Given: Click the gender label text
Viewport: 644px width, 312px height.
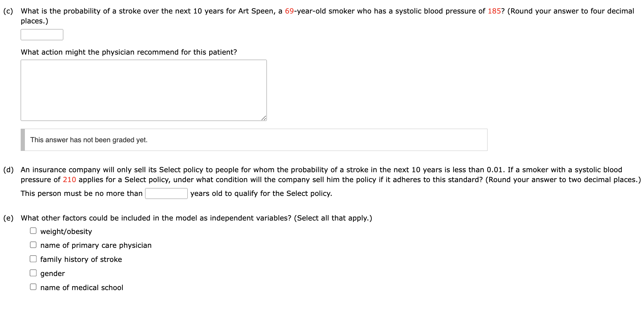Looking at the screenshot, I should pyautogui.click(x=52, y=273).
